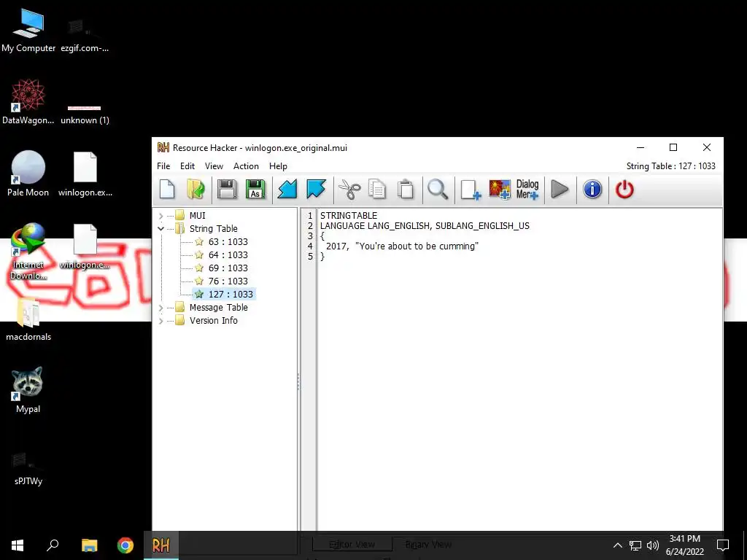
Task: Click the New blank script toolbar icon
Action: click(167, 189)
